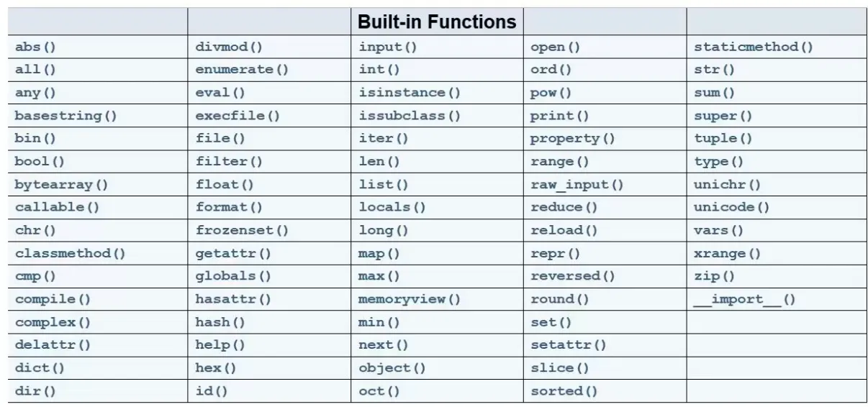This screenshot has width=868, height=407.
Task: Click the print() built-in link
Action: 560,116
